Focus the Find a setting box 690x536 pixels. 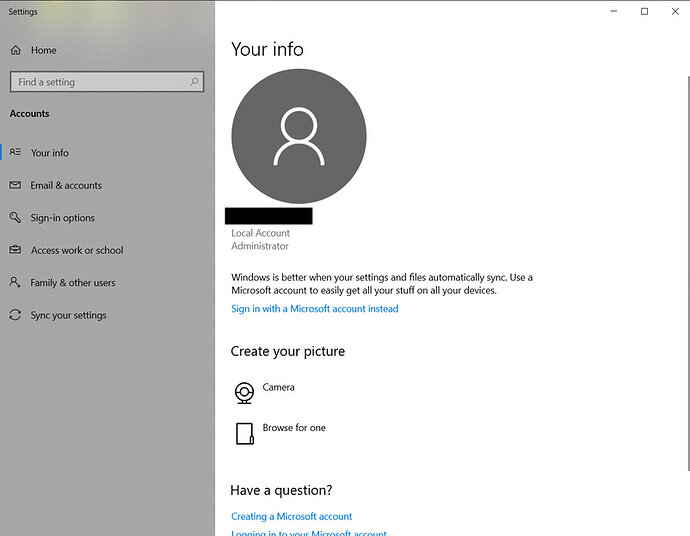pyautogui.click(x=107, y=82)
